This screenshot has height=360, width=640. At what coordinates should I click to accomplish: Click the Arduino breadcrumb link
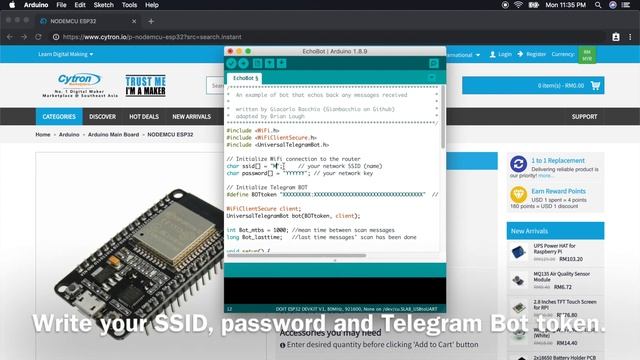point(69,134)
